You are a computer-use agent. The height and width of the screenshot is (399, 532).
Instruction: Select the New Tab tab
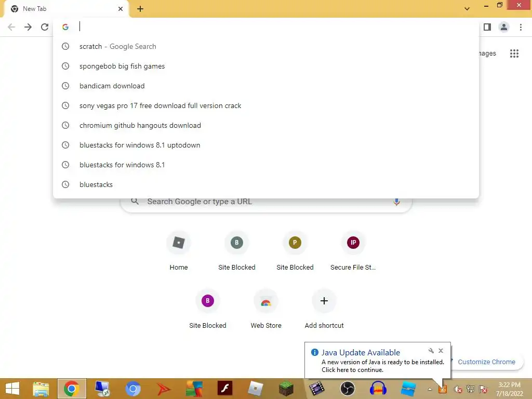66,9
